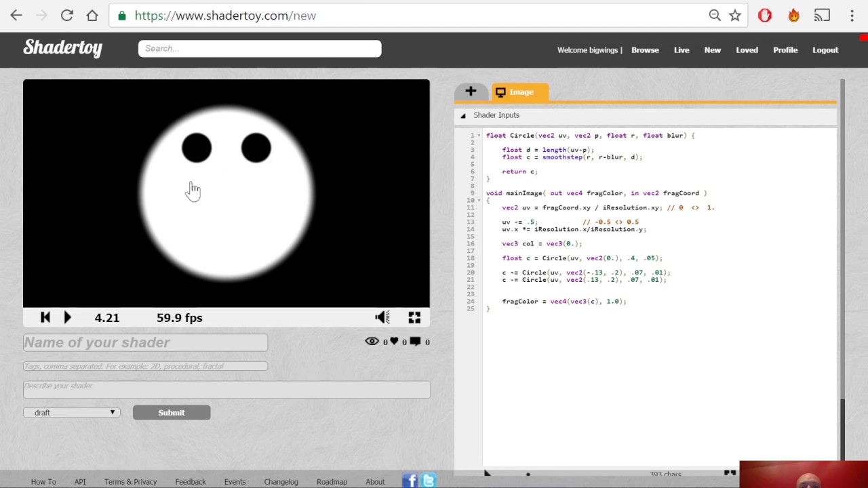Screen dimensions: 868x488
Task: Reload the Shadertoy page
Action: coord(66,16)
